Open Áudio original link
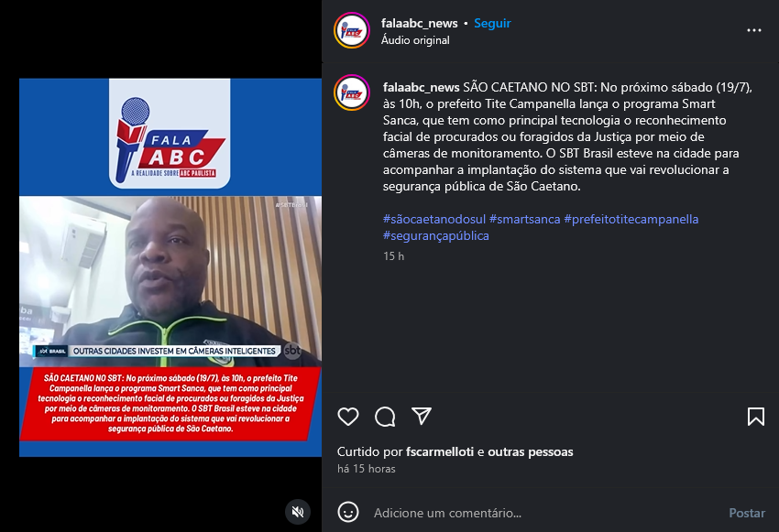 tap(415, 40)
